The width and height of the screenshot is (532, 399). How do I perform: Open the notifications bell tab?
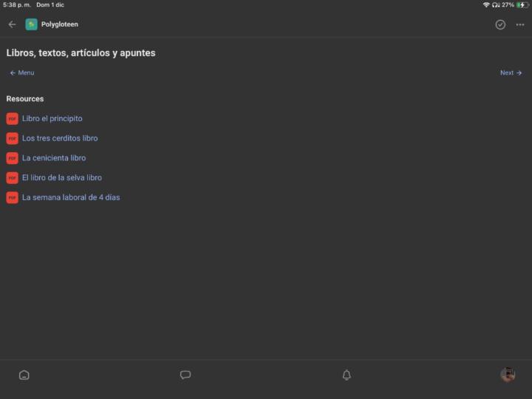pyautogui.click(x=347, y=375)
